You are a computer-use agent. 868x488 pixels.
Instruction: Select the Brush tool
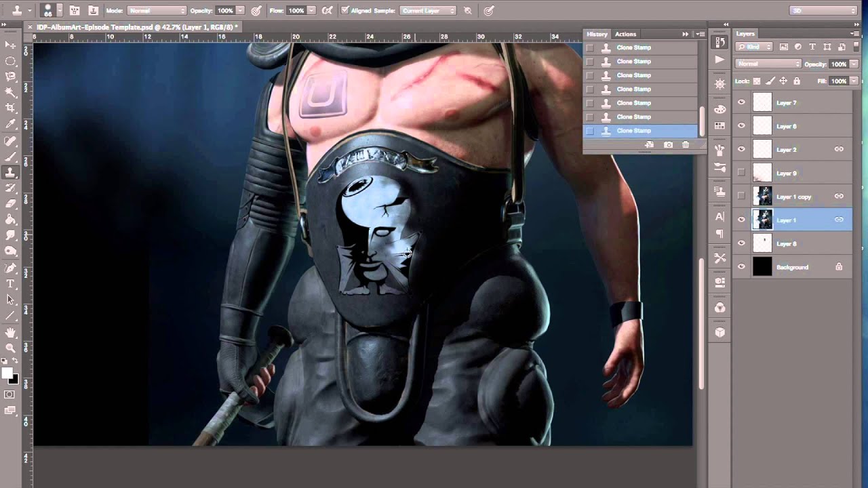coord(10,157)
